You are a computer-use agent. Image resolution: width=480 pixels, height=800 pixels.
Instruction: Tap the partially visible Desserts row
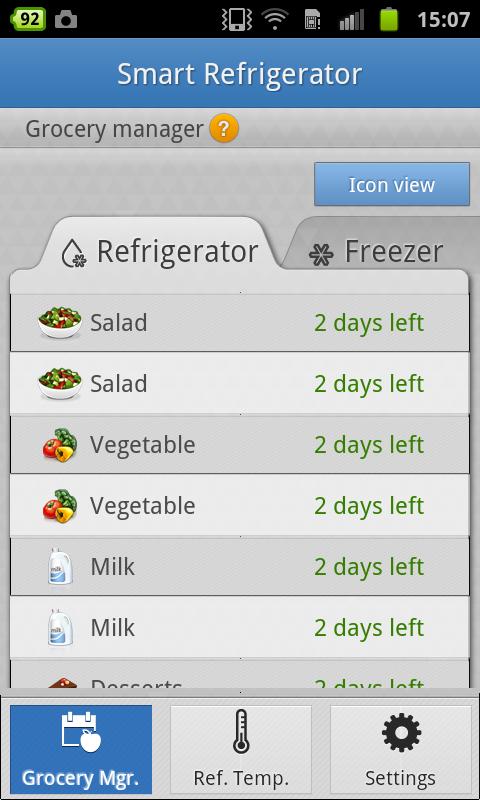[x=239, y=675]
